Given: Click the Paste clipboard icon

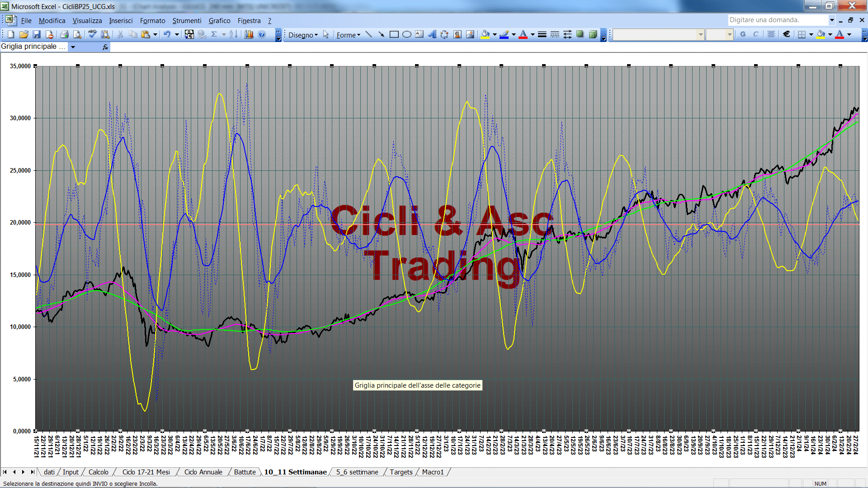Looking at the screenshot, I should tap(145, 34).
